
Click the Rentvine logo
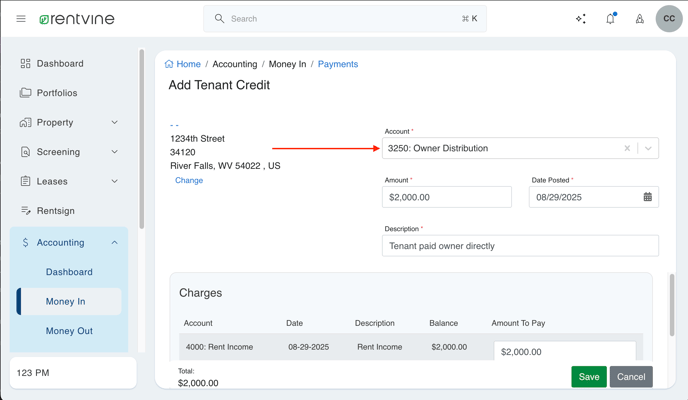(77, 19)
